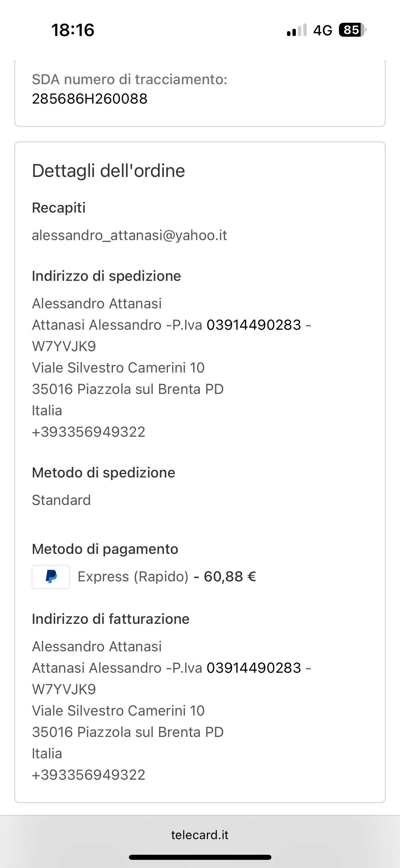Tap P.Iva number in shipping address
This screenshot has width=400, height=868.
254,325
